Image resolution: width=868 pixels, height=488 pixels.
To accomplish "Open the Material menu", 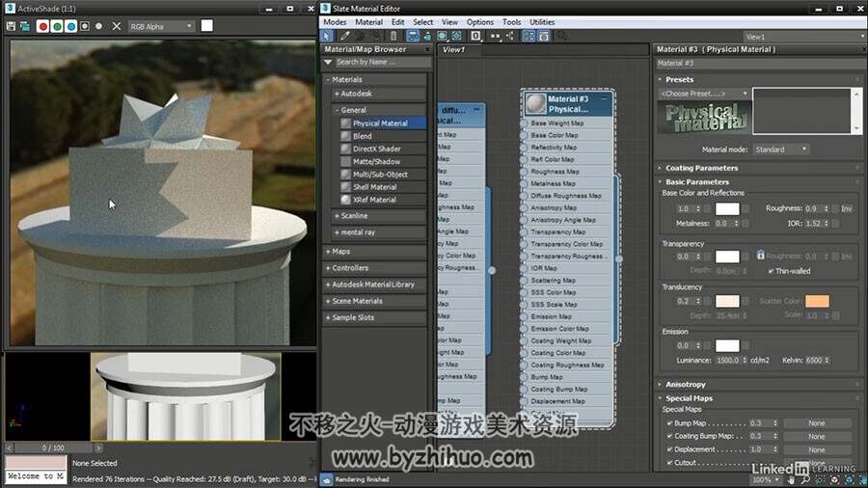I will [368, 22].
